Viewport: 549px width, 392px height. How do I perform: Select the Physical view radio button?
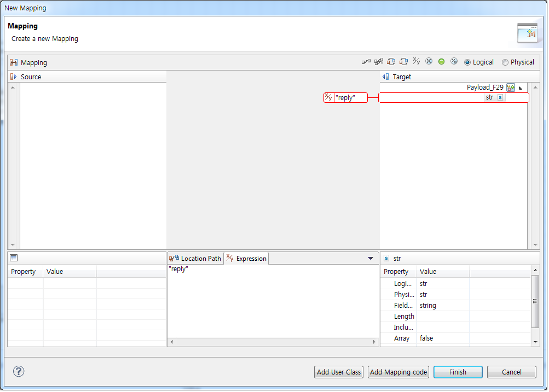pos(505,62)
